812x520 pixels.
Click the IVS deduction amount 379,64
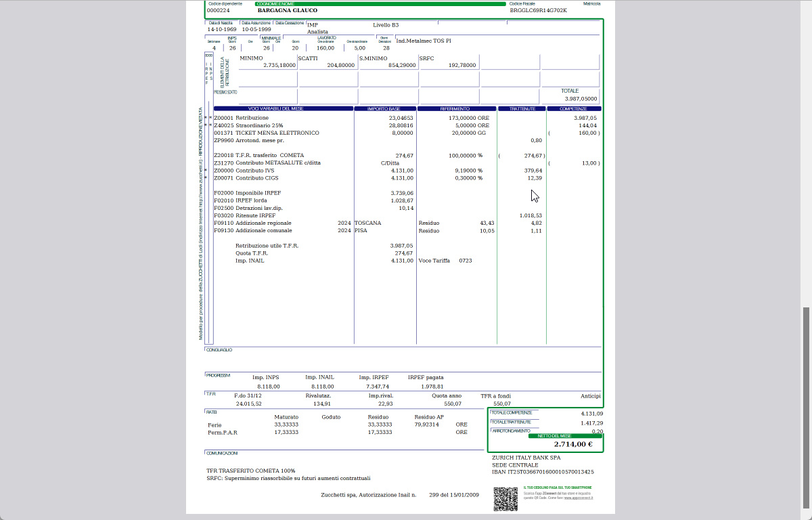pyautogui.click(x=533, y=171)
